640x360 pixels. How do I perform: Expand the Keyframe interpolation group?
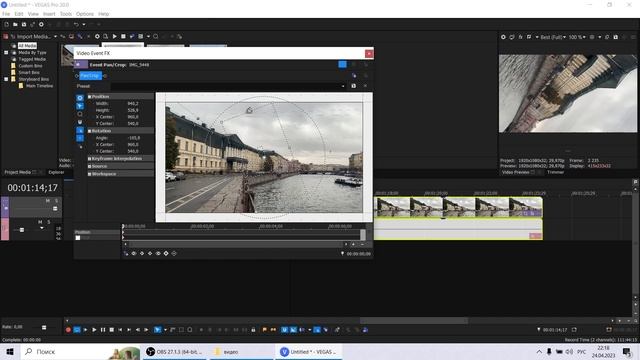tap(89, 158)
